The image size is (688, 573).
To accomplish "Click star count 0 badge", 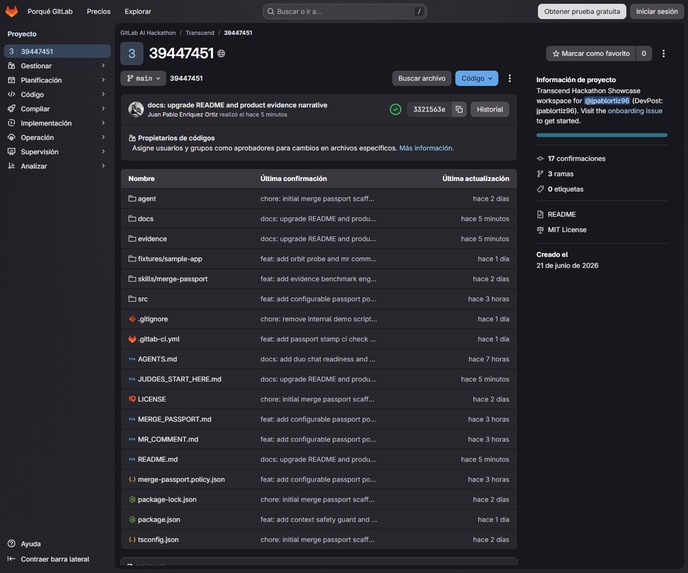I will tap(644, 54).
